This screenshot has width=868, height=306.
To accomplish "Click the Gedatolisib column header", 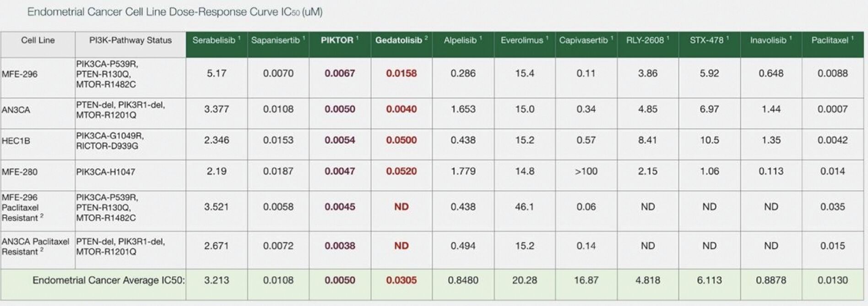I will point(401,44).
